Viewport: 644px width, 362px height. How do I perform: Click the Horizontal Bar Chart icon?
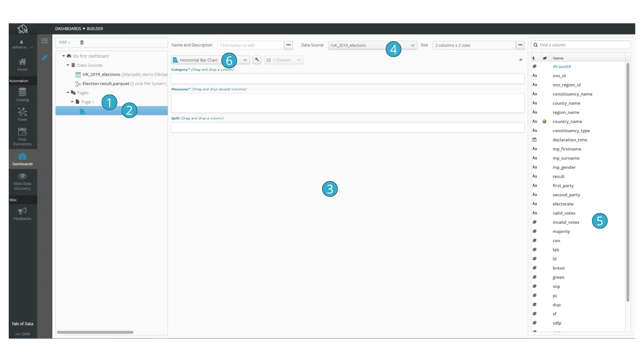[176, 60]
